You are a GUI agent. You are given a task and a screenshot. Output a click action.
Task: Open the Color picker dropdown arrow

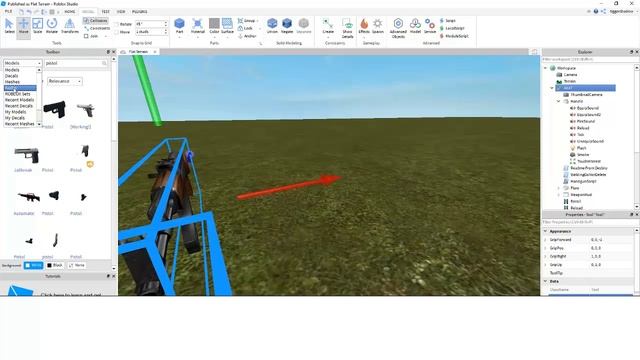tap(214, 37)
